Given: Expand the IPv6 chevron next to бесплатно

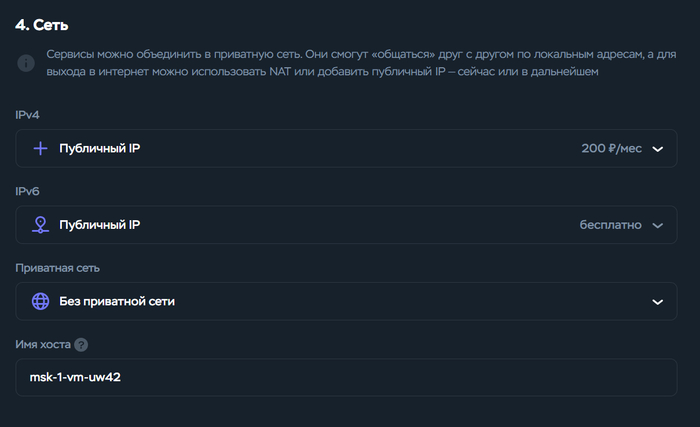Looking at the screenshot, I should click(x=658, y=226).
